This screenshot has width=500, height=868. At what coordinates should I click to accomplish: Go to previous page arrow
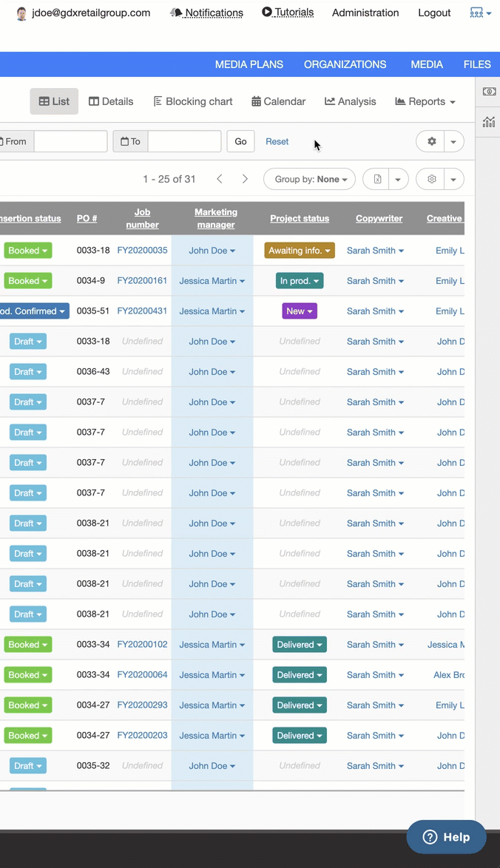pos(220,179)
